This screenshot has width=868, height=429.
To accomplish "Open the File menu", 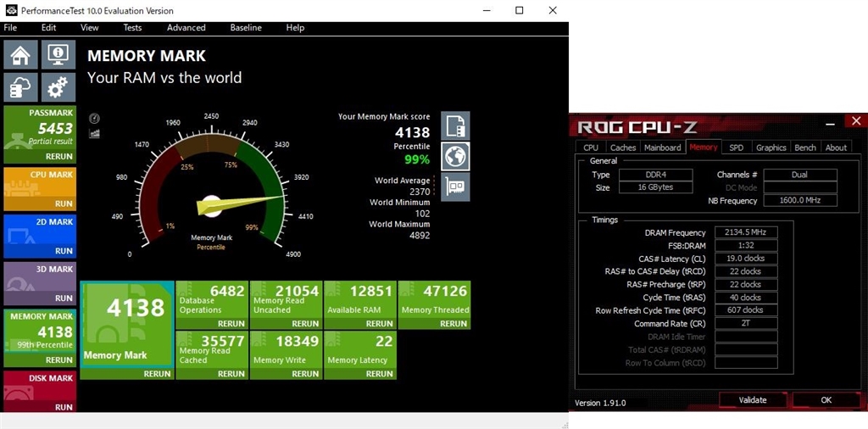I will [10, 28].
